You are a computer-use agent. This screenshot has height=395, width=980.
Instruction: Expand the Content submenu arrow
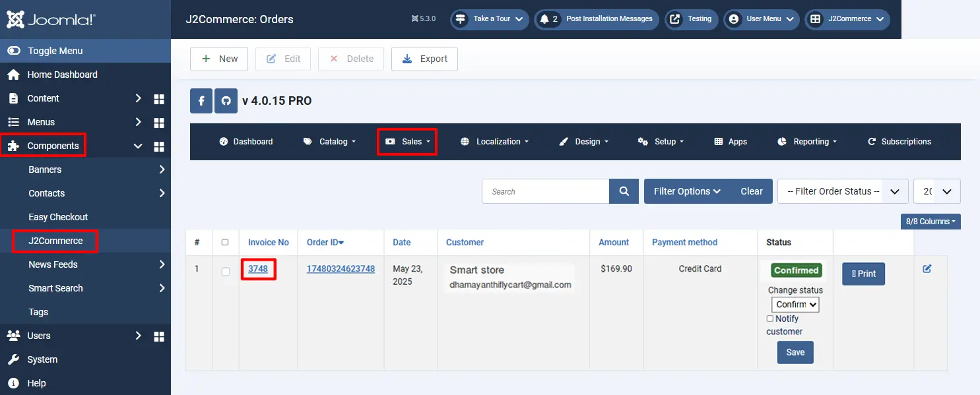click(139, 98)
